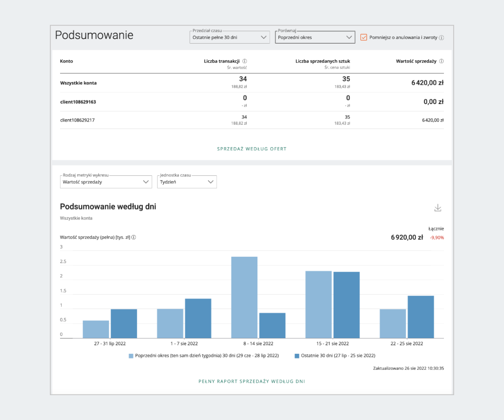Open SPRZEDAŻ WEDŁUG OFERT report

251,149
